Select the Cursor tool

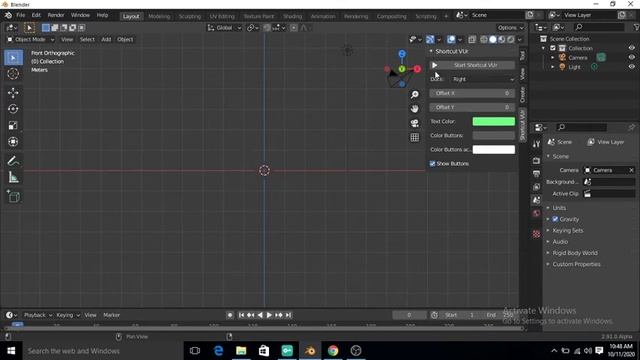pyautogui.click(x=13, y=74)
